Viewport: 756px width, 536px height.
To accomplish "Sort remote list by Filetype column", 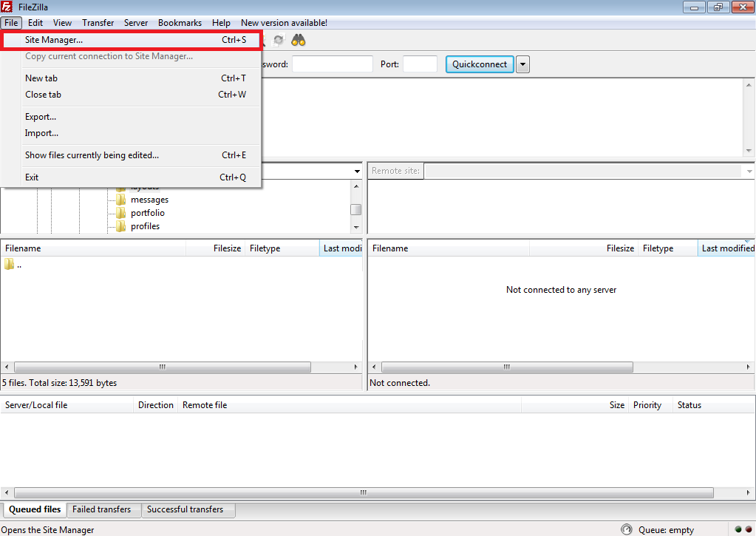I will tap(668, 248).
